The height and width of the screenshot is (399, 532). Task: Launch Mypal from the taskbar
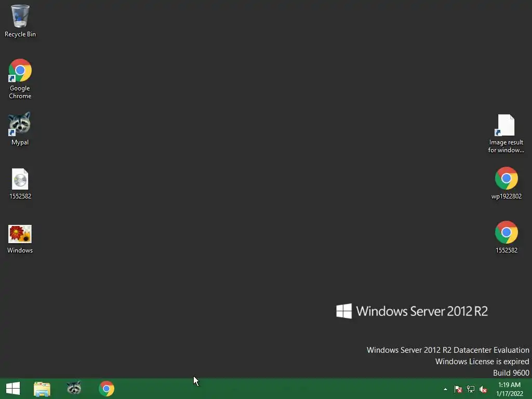point(74,388)
